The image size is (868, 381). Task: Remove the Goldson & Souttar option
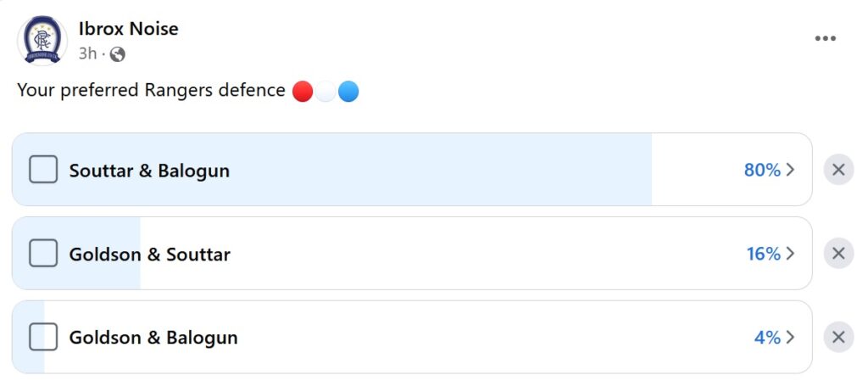(x=838, y=253)
